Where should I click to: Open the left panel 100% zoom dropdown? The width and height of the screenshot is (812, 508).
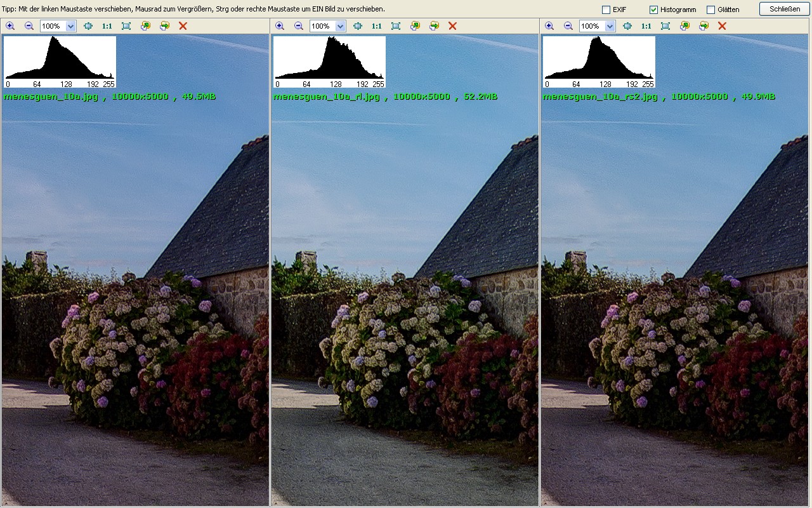point(70,26)
